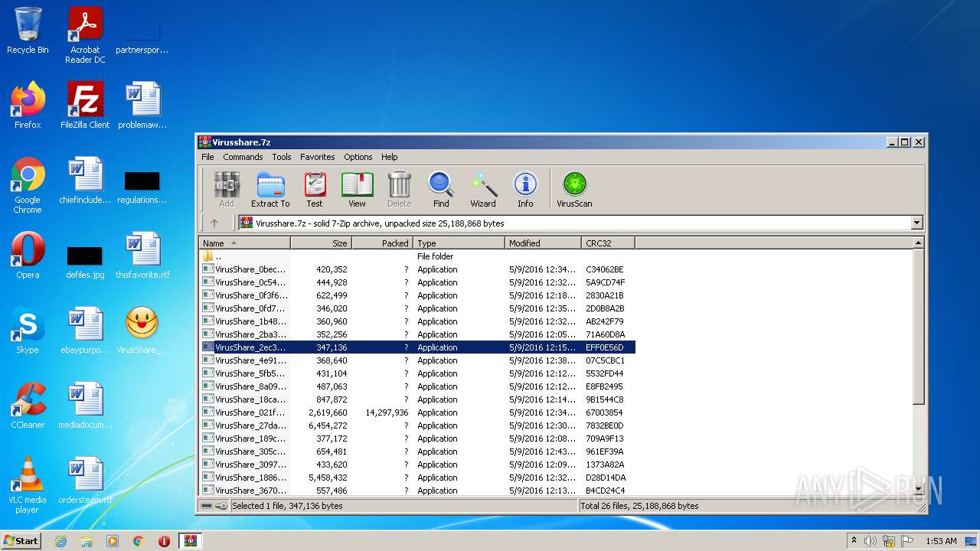This screenshot has height=551, width=980.
Task: Sort by the Packed column header
Action: click(383, 243)
